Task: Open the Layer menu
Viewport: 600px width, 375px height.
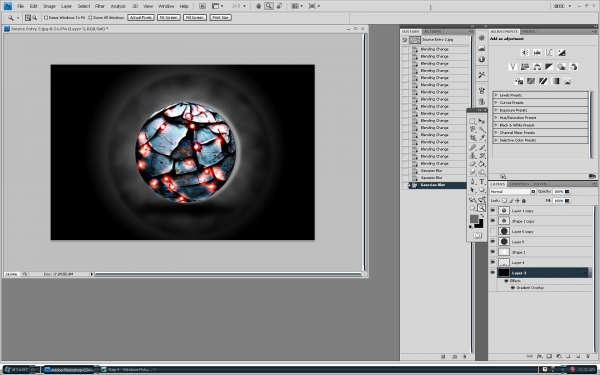Action: coord(66,6)
